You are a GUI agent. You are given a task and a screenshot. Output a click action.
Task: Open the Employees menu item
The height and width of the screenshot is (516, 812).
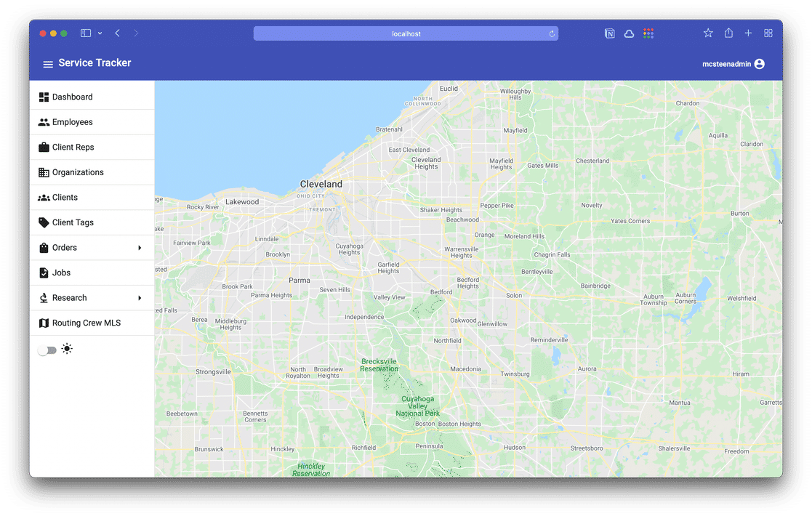coord(92,122)
